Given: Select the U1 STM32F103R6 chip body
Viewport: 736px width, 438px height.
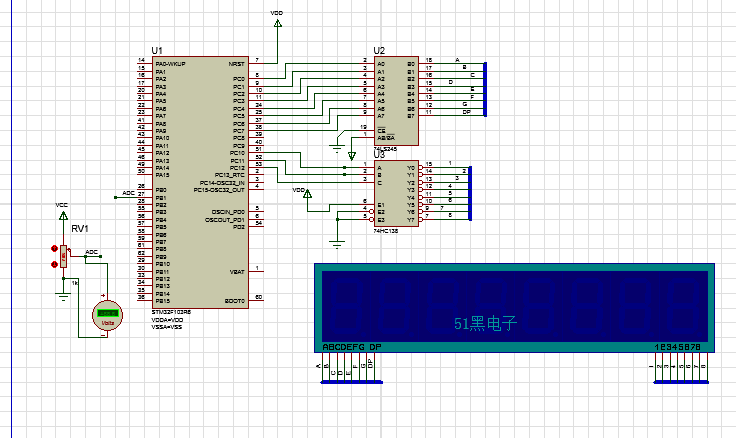Looking at the screenshot, I should [200, 182].
